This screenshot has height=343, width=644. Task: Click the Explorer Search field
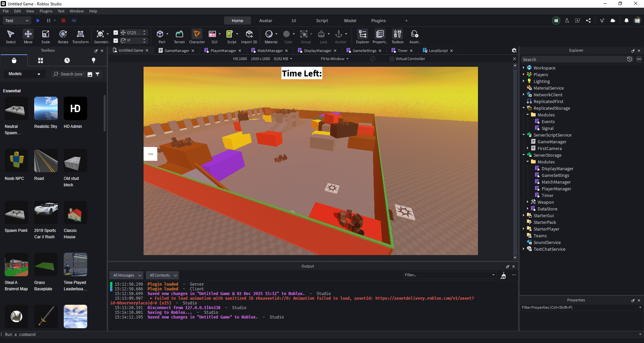point(574,59)
